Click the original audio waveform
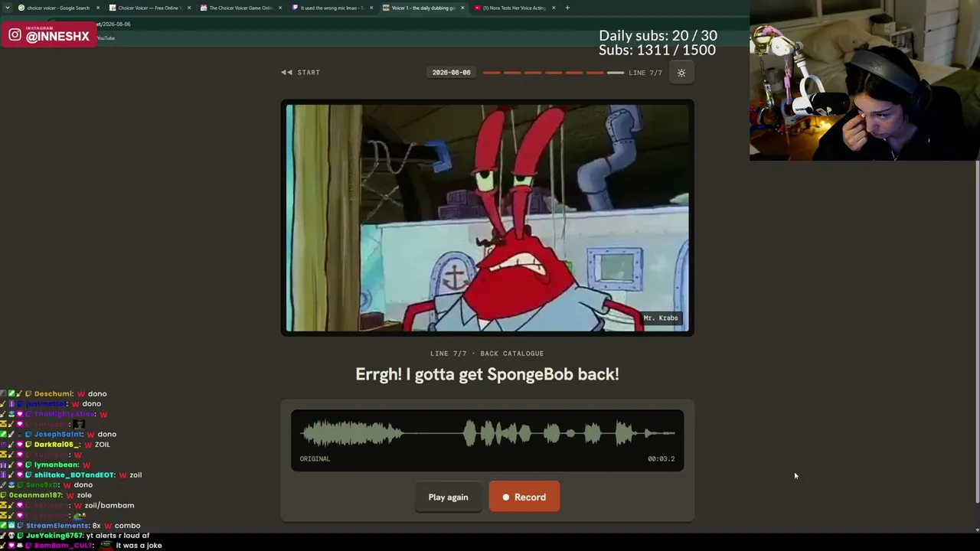This screenshot has height=551, width=980. [488, 435]
